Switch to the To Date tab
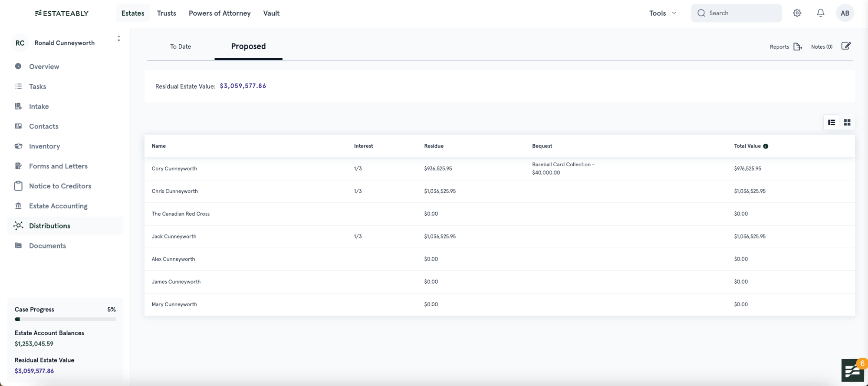The height and width of the screenshot is (386, 868). coord(181,46)
